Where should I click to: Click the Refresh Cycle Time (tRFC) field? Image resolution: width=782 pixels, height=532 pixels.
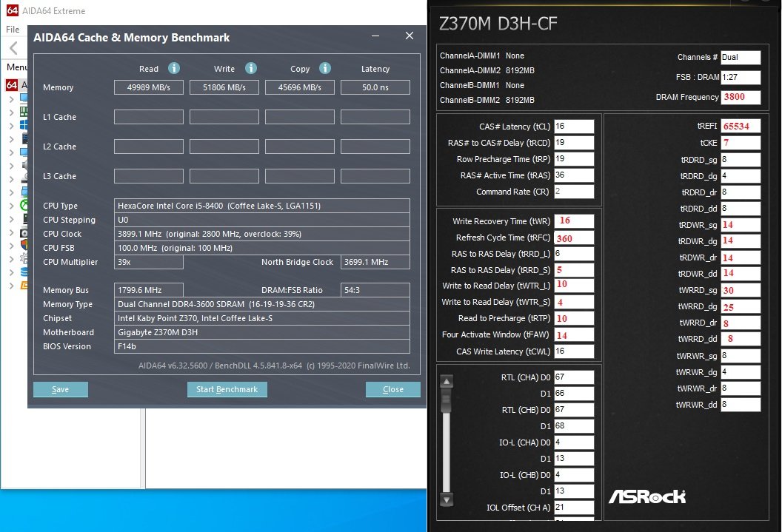pos(574,238)
